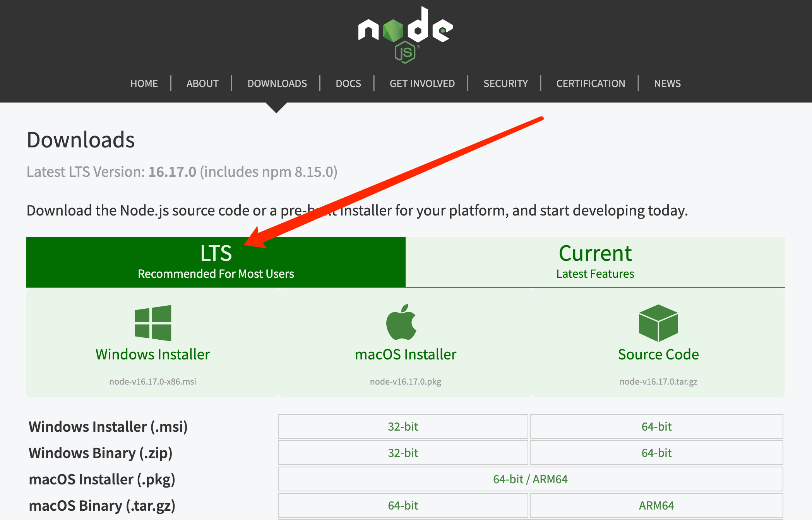Select the LTS tab
Image resolution: width=812 pixels, height=520 pixels.
[x=216, y=262]
